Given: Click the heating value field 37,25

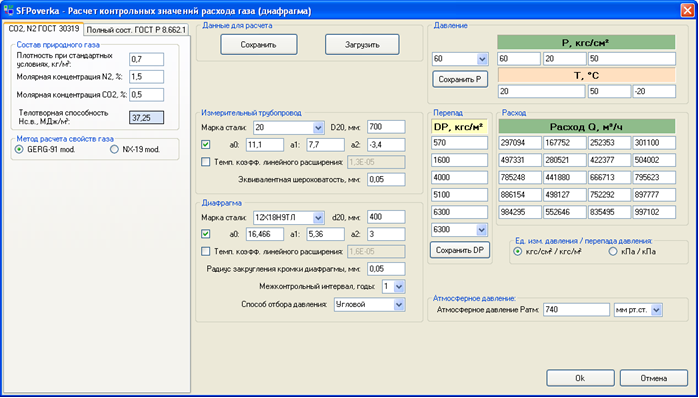Looking at the screenshot, I should click(147, 118).
